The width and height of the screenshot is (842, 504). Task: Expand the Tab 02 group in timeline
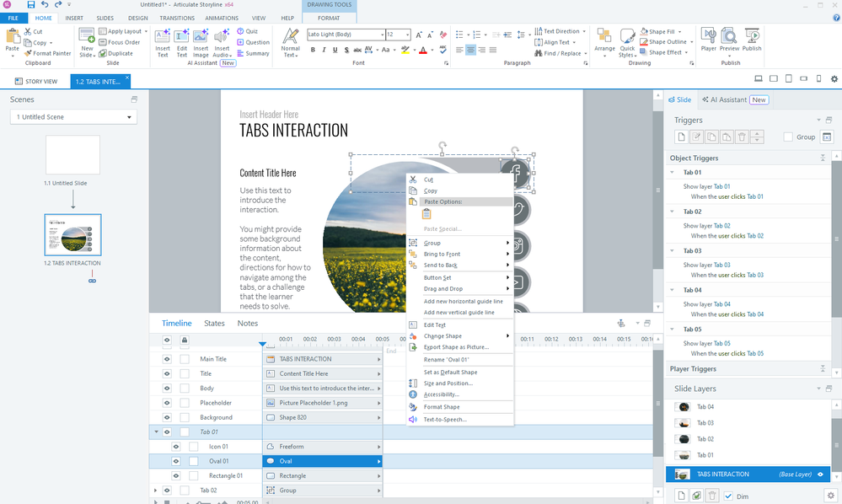tap(155, 490)
